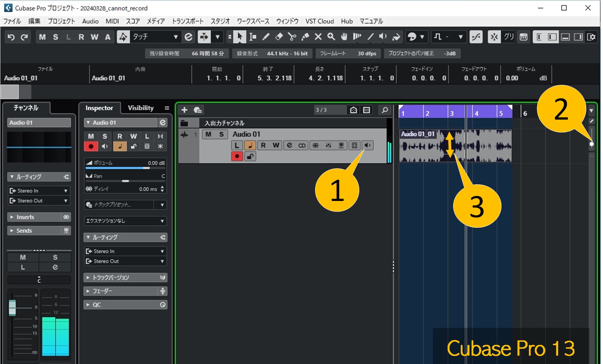
Task: Toggle Solo on the Audio 01 track
Action: point(221,134)
